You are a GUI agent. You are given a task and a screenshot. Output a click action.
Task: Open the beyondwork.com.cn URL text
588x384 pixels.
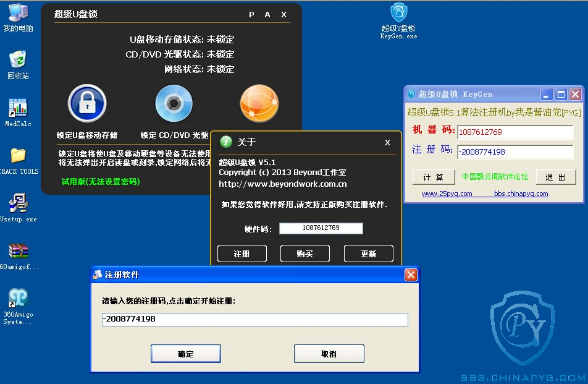point(283,184)
